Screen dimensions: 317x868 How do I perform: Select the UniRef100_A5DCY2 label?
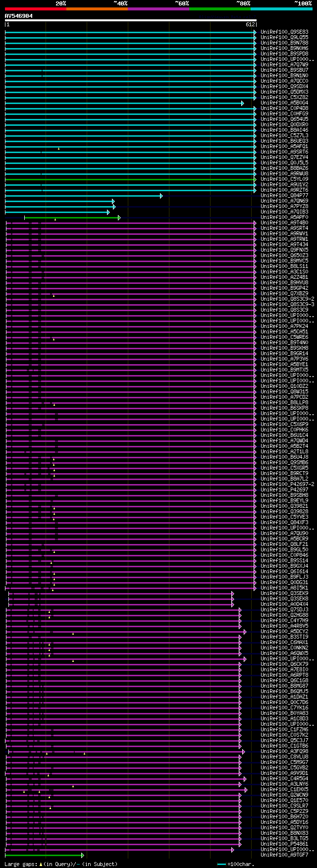tap(284, 631)
